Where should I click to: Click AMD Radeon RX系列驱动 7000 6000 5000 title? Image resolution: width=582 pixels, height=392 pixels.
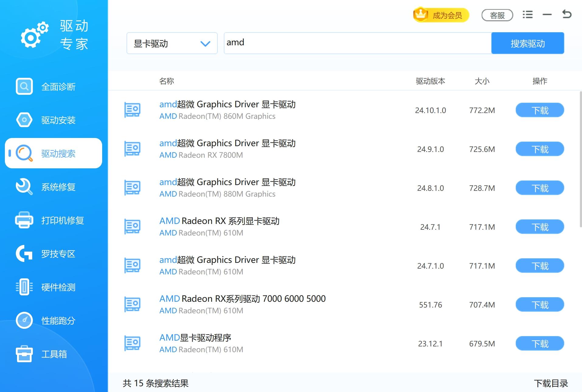pos(242,299)
